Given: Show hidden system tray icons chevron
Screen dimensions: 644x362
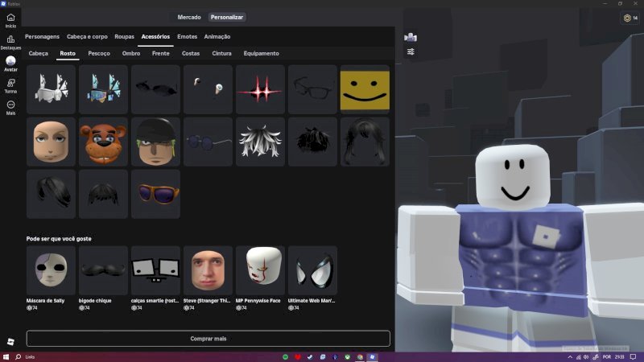Looking at the screenshot, I should (x=570, y=357).
